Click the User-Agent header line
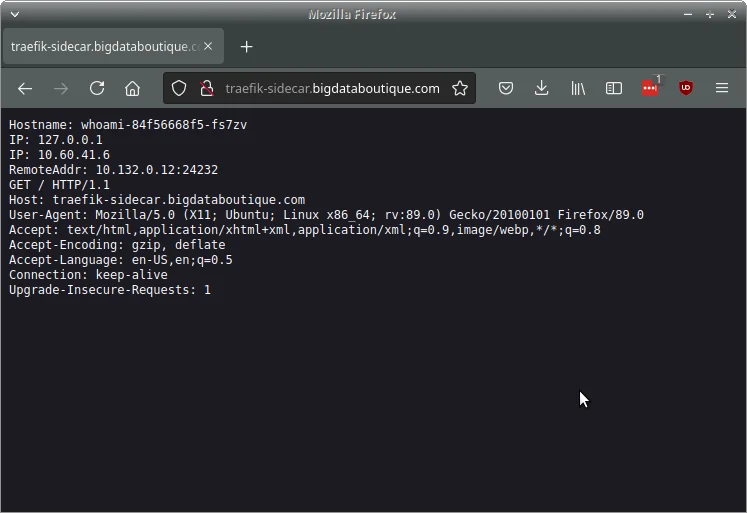The width and height of the screenshot is (747, 513). (x=326, y=215)
